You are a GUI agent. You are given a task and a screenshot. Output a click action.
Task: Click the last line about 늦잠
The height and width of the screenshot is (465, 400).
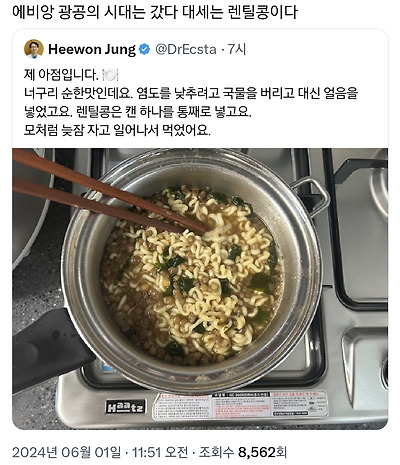coord(117,130)
